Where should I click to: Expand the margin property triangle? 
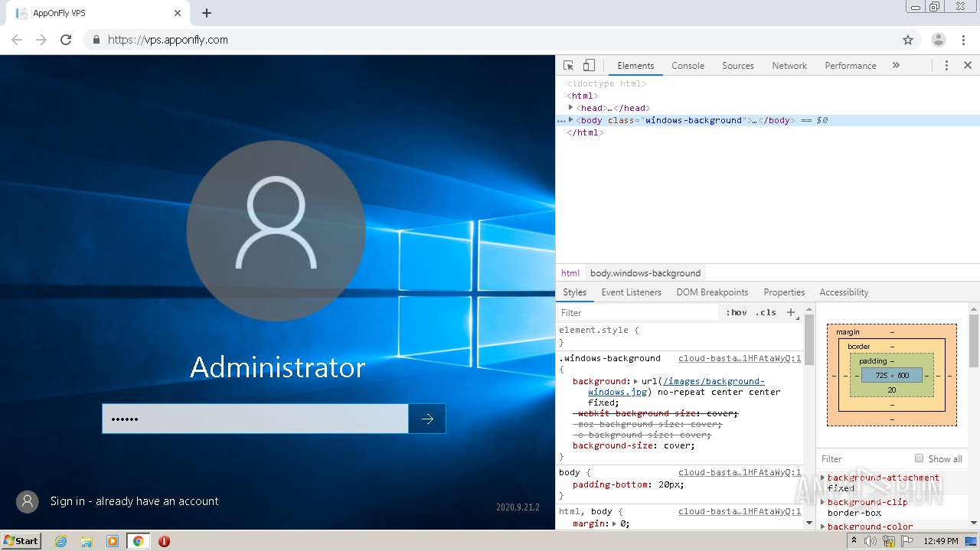point(614,523)
